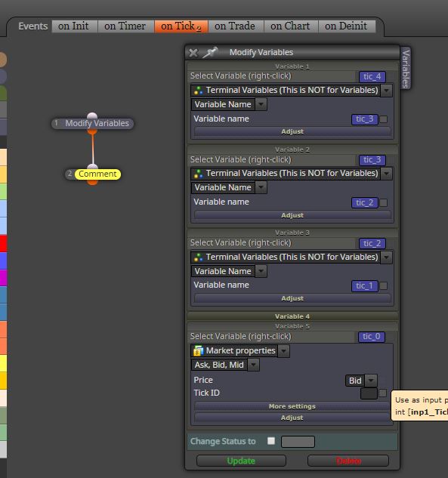The width and height of the screenshot is (448, 478).
Task: Click the top connector of Modify Variables block
Action: click(x=92, y=116)
